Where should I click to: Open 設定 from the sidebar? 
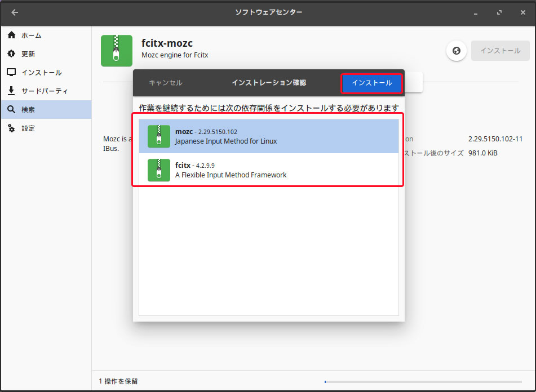coord(28,128)
